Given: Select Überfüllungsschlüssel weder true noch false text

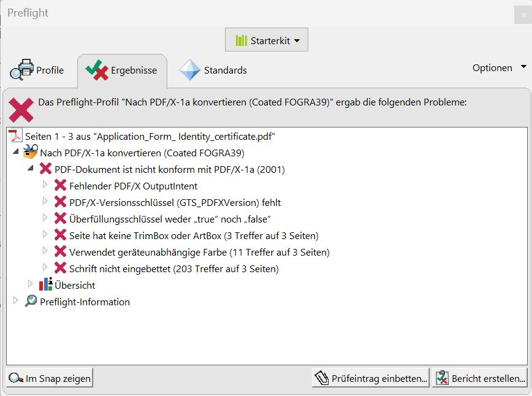Looking at the screenshot, I should [x=170, y=219].
